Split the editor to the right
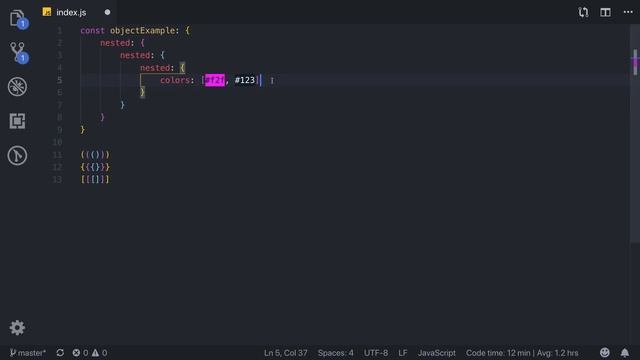This screenshot has height=360, width=640. pos(605,12)
